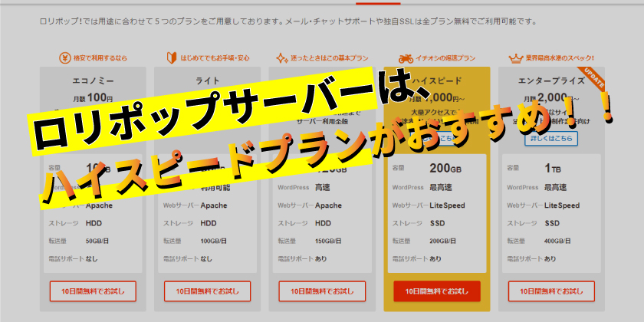Click the beginner mark icon above Light plan
The height and width of the screenshot is (322, 644).
pyautogui.click(x=172, y=58)
